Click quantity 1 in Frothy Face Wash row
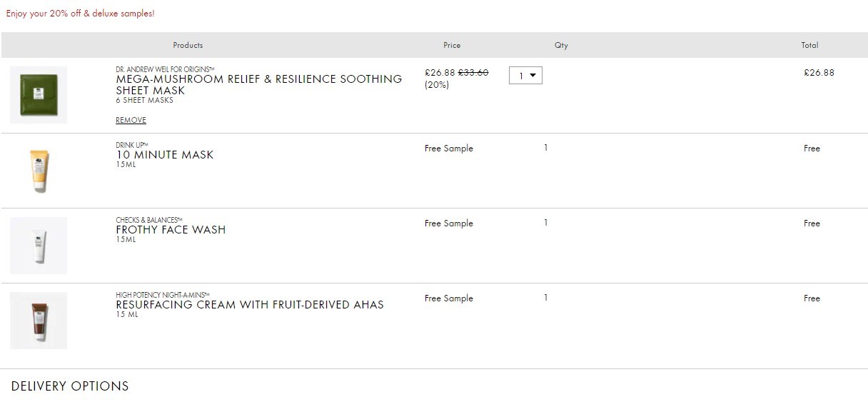868x402 pixels. [546, 223]
